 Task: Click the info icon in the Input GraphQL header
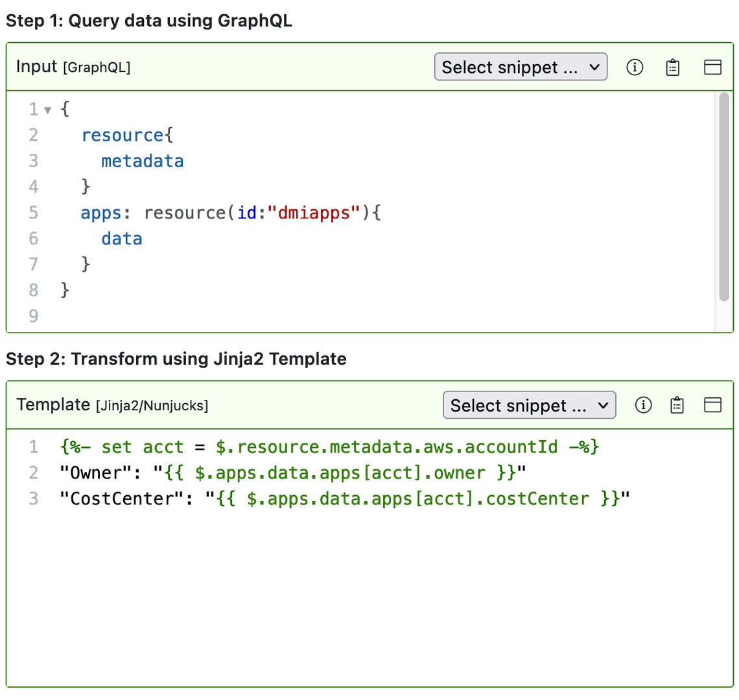pyautogui.click(x=635, y=67)
